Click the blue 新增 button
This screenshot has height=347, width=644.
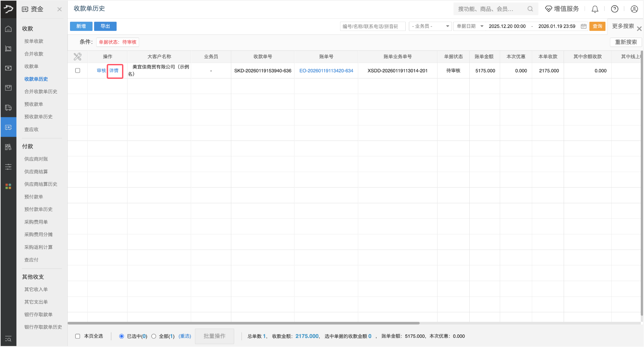(81, 26)
